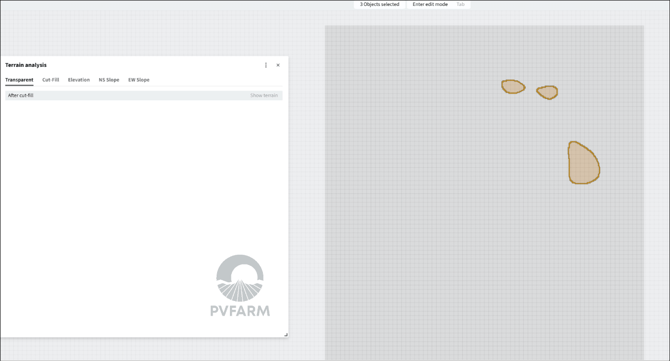Switch to the Elevation tab
This screenshot has width=670, height=361.
click(79, 80)
